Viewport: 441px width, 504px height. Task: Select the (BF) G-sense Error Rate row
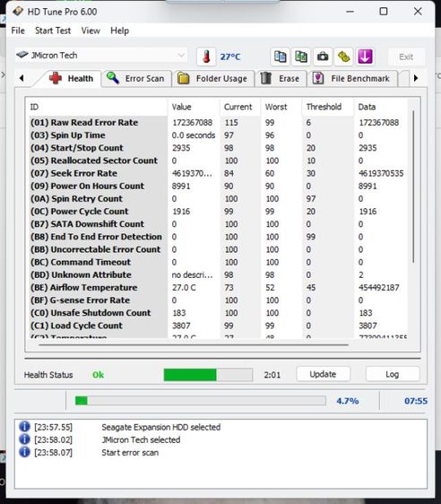219,300
